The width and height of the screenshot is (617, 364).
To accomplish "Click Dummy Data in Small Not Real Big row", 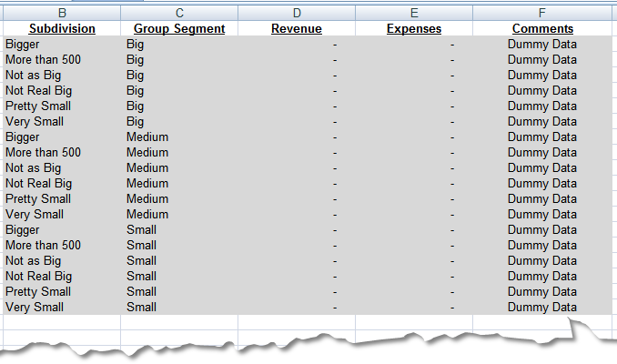I will [542, 277].
